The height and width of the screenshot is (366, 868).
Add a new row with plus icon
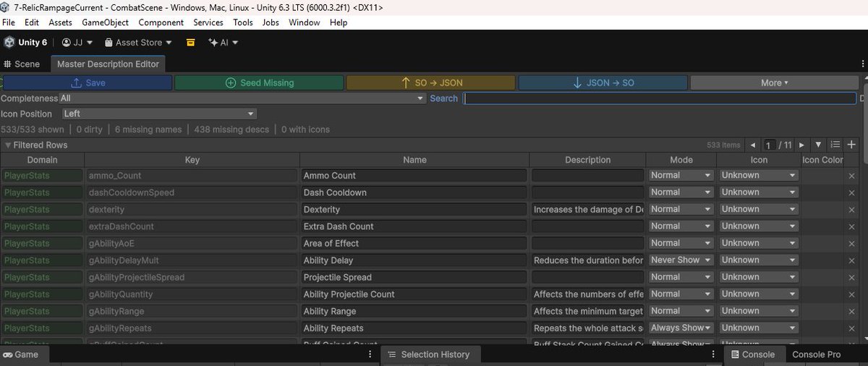coord(851,145)
